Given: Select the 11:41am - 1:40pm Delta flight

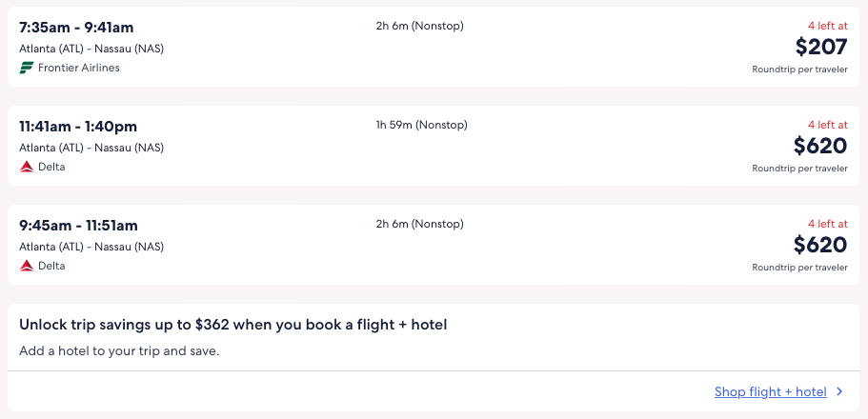Looking at the screenshot, I should [78, 126].
